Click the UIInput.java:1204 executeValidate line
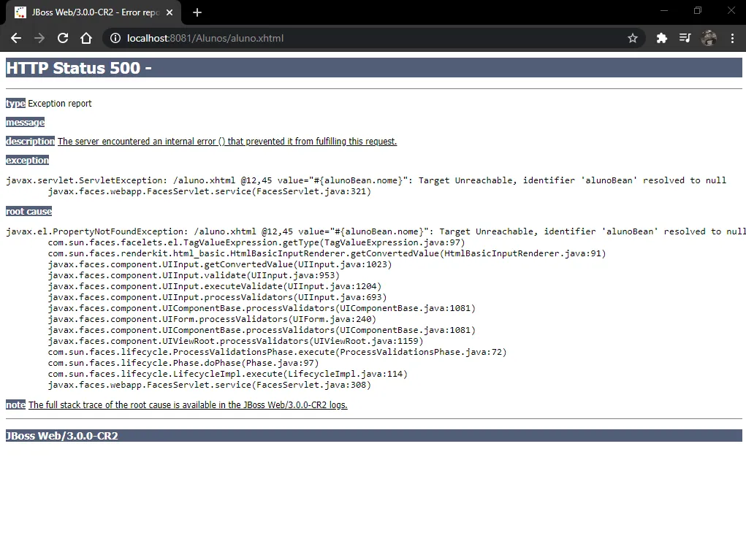The image size is (746, 560). (x=215, y=286)
